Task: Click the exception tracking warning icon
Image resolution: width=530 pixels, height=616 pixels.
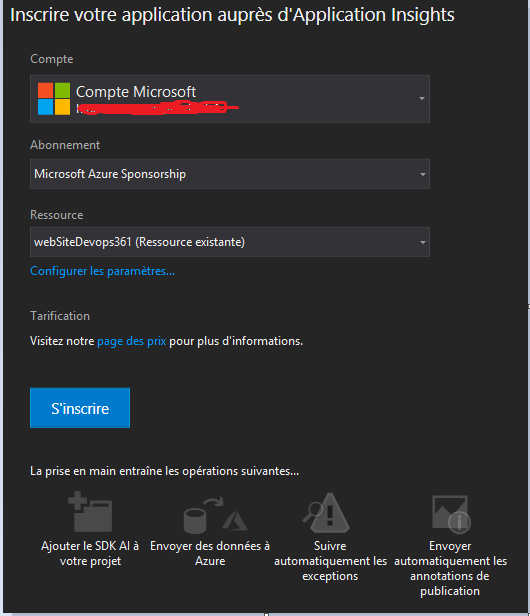Action: click(326, 513)
